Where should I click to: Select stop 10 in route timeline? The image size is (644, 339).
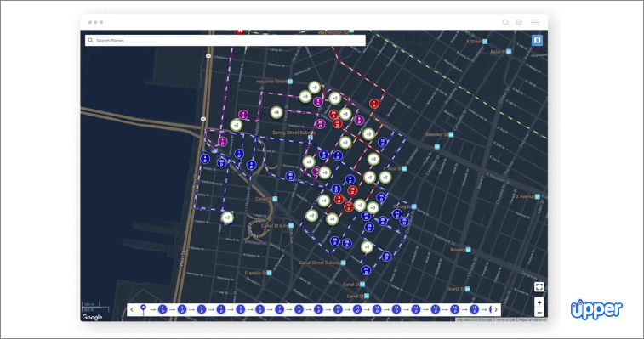pos(338,309)
